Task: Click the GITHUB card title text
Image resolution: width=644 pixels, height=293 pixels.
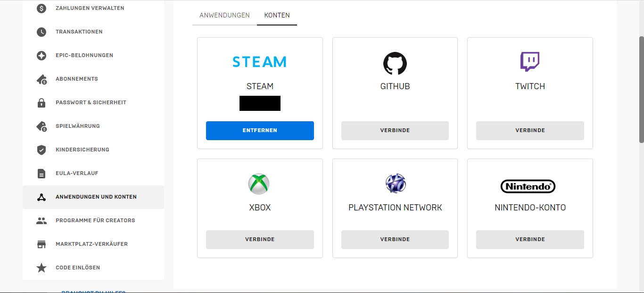Action: (x=395, y=86)
